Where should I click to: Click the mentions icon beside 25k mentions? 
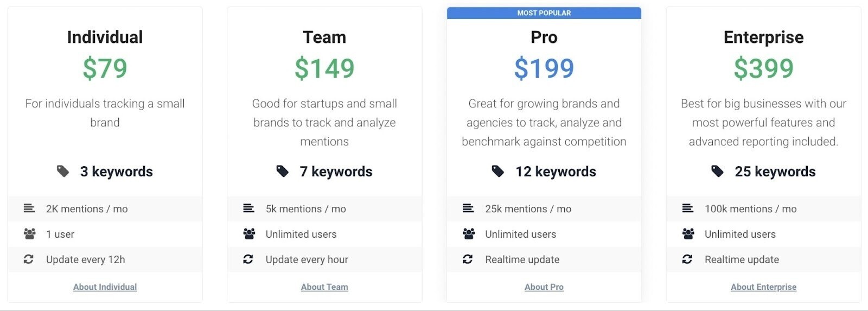point(468,208)
